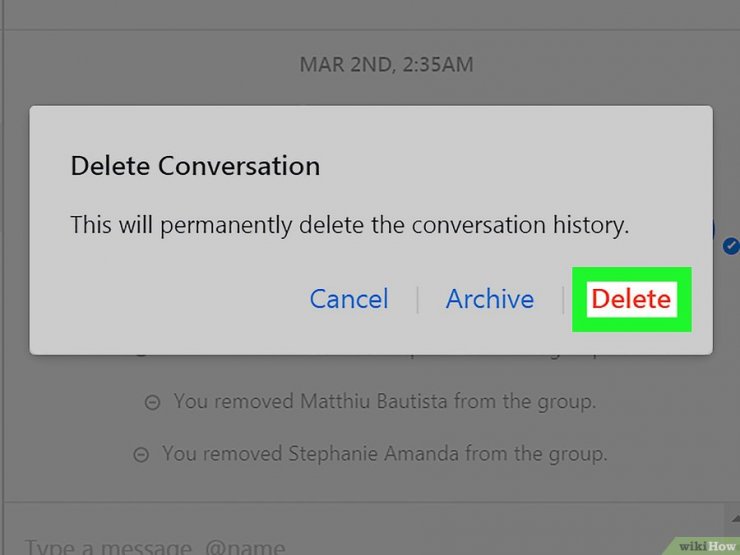Viewport: 740px width, 555px height.
Task: Click the left sidebar edge line
Action: click(x=3, y=278)
